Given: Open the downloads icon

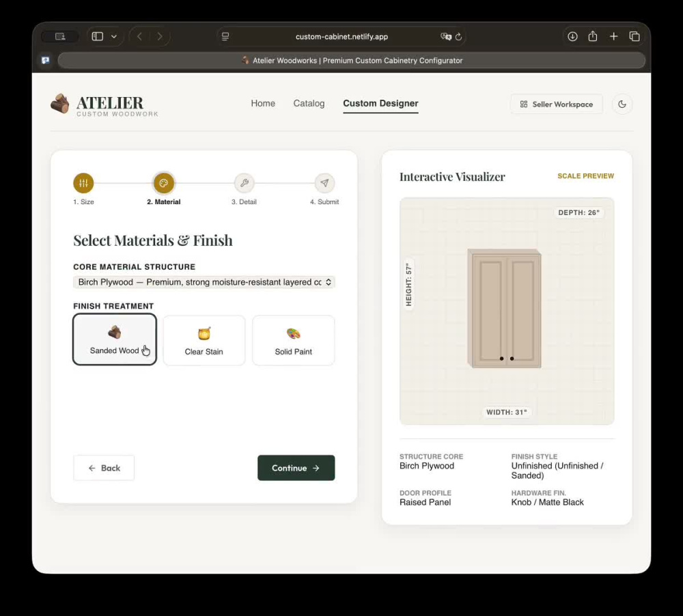Looking at the screenshot, I should coord(572,37).
